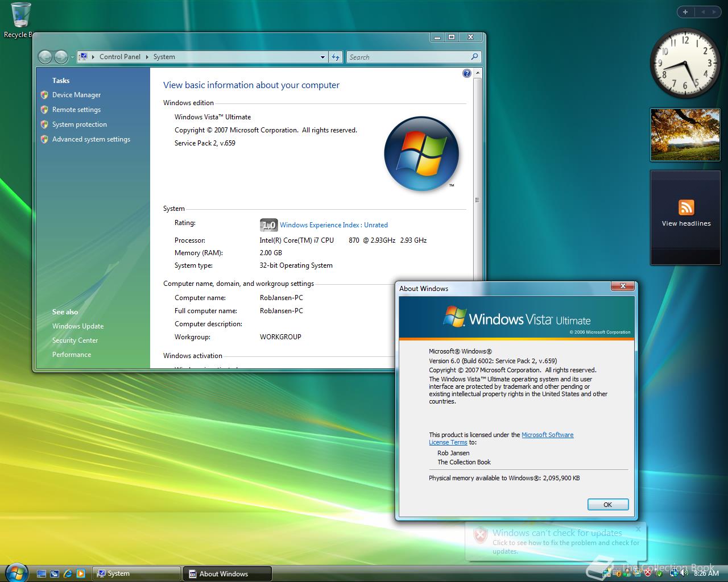This screenshot has width=728, height=582.
Task: Open the volume control in the system tray
Action: (x=683, y=573)
